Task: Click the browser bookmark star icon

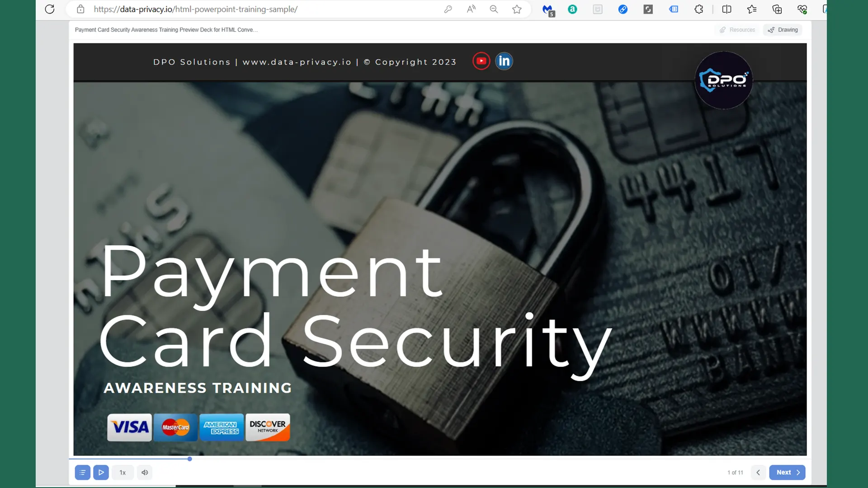Action: (517, 9)
